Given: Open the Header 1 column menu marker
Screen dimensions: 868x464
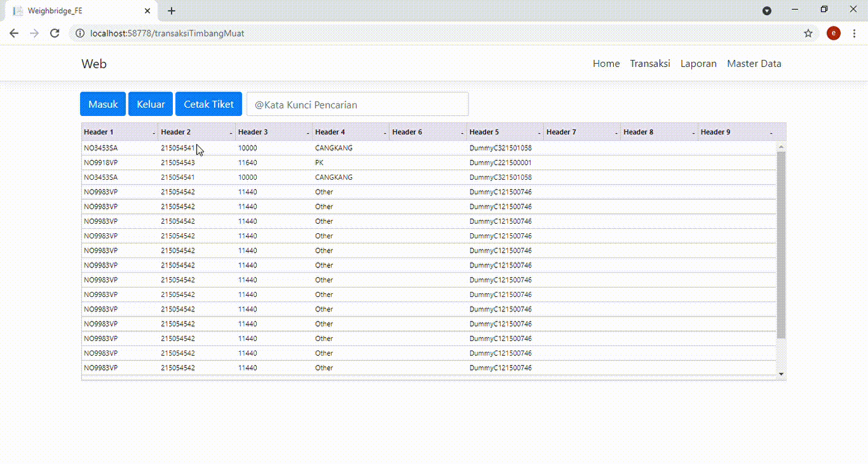Looking at the screenshot, I should click(x=154, y=133).
